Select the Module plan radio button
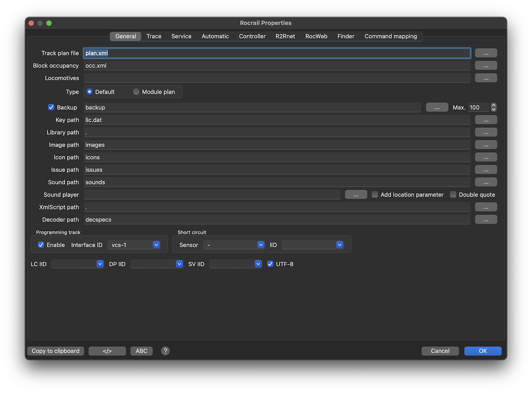The height and width of the screenshot is (393, 532). click(137, 92)
